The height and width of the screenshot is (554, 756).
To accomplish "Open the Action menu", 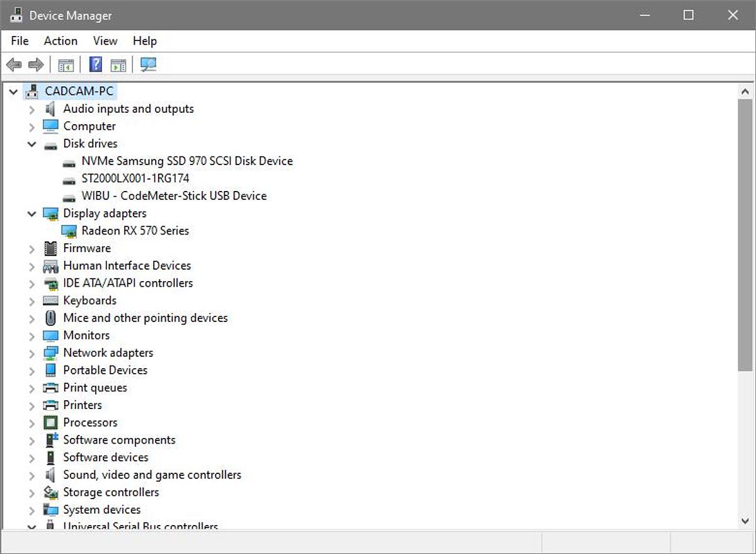I will point(60,41).
